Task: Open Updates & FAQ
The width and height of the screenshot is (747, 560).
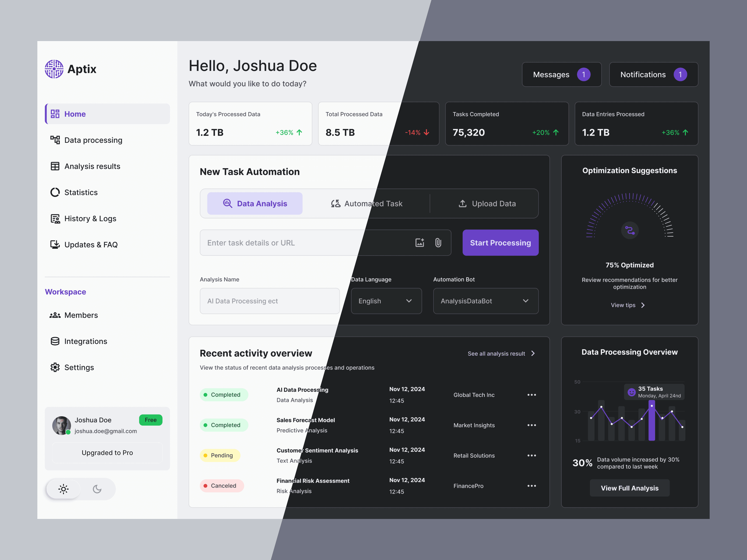Action: 91,245
